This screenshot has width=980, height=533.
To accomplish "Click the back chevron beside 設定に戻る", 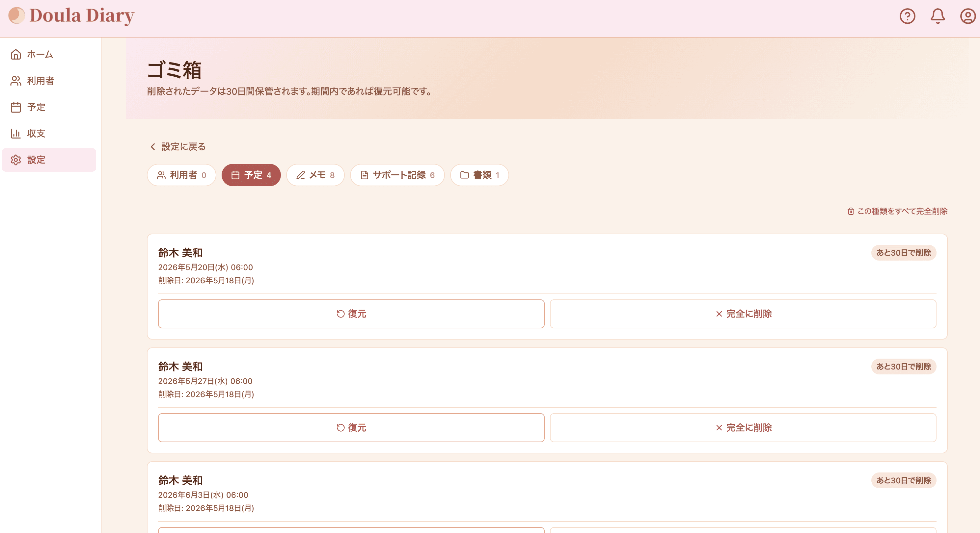I will tap(153, 147).
